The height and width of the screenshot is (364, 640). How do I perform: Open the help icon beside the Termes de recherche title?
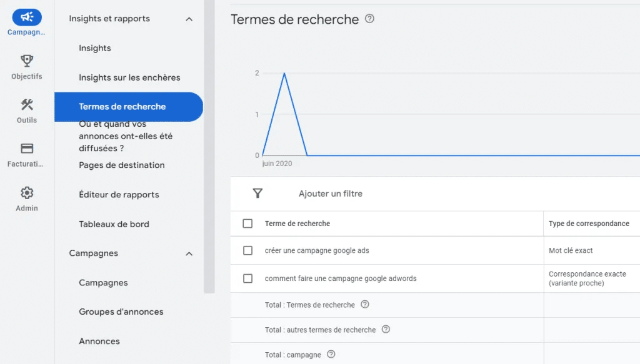(369, 19)
